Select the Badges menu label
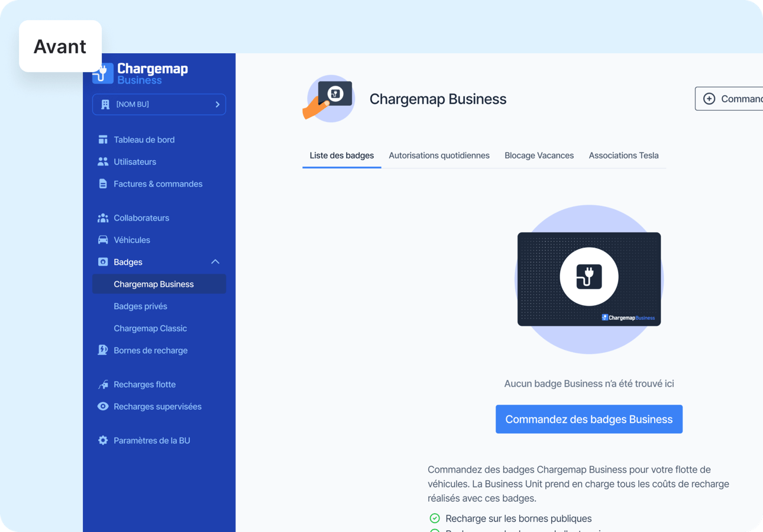 128,262
